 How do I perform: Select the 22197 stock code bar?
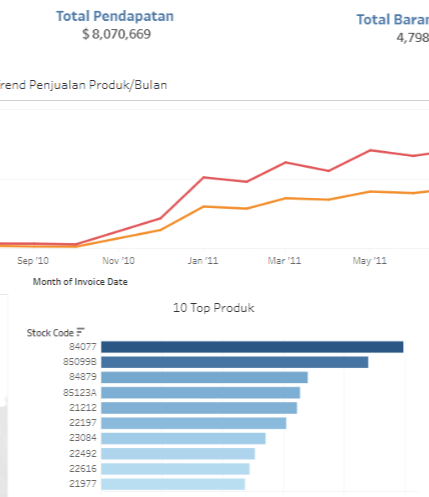point(194,423)
